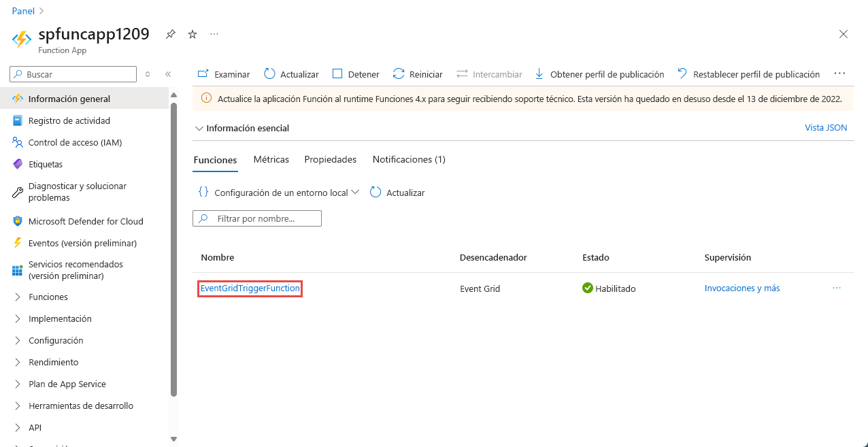Open Microsoft Defender for Cloud

[x=84, y=221]
